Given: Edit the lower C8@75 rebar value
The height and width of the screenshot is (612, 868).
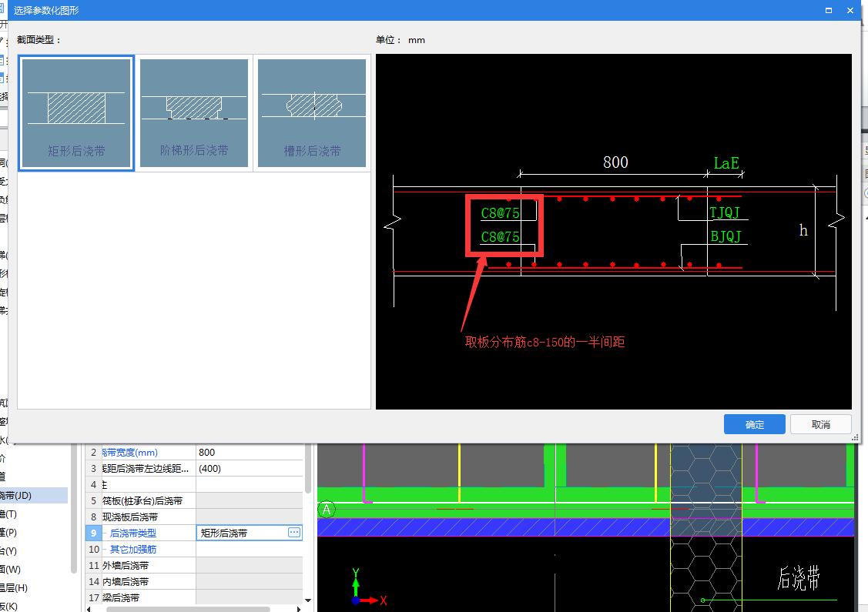Looking at the screenshot, I should tap(501, 237).
